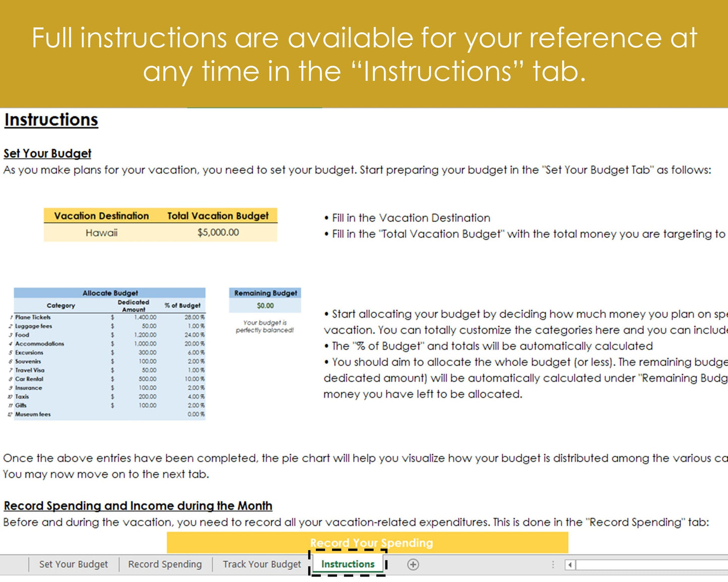This screenshot has width=728, height=582.
Task: Click the Allocate Budget table header
Action: (110, 293)
